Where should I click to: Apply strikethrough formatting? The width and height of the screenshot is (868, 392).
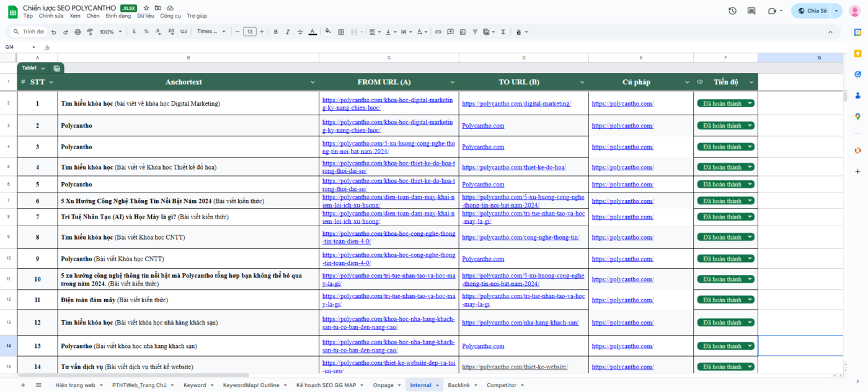coord(300,32)
